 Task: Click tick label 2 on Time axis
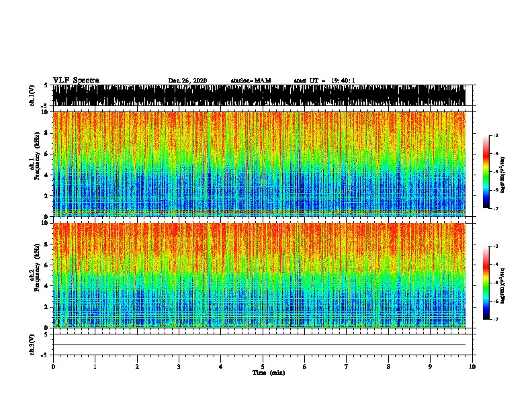(x=137, y=367)
